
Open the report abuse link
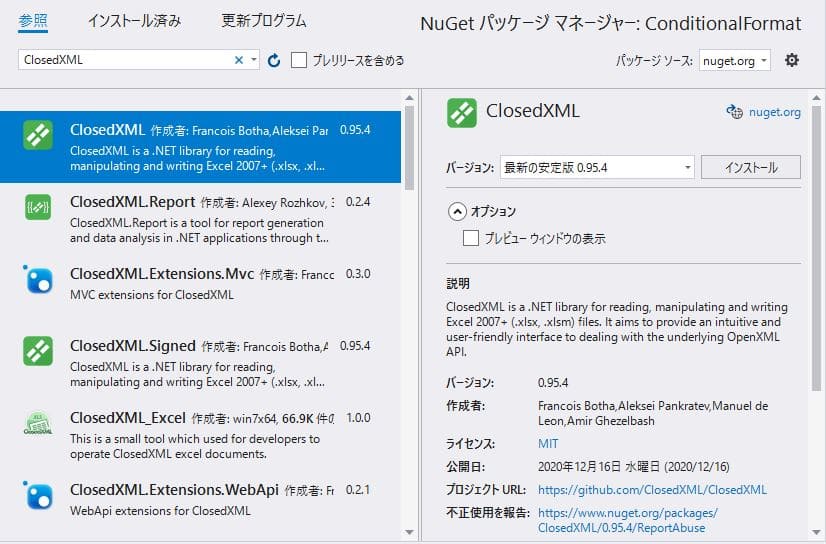627,520
